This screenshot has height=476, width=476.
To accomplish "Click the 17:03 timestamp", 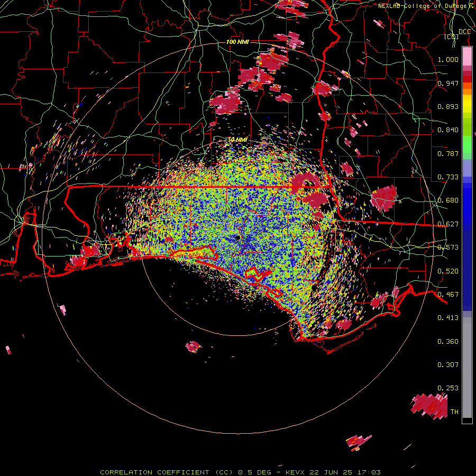I will pyautogui.click(x=369, y=472).
